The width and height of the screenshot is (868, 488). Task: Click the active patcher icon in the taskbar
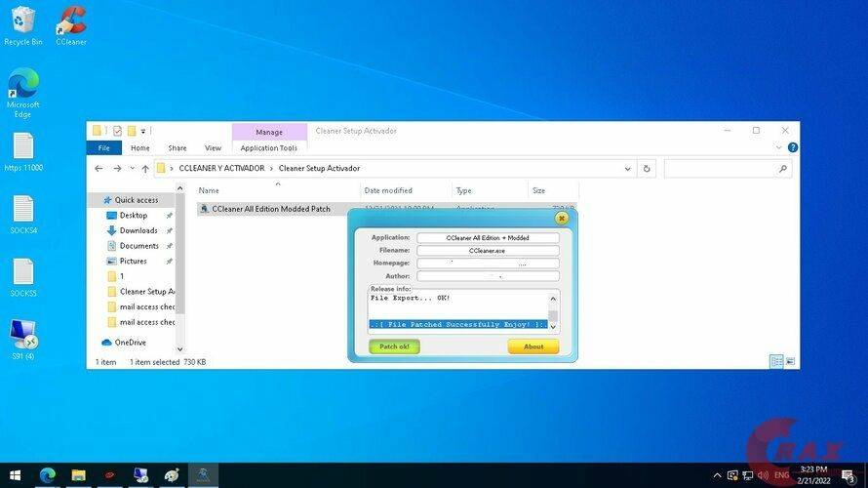coord(203,475)
